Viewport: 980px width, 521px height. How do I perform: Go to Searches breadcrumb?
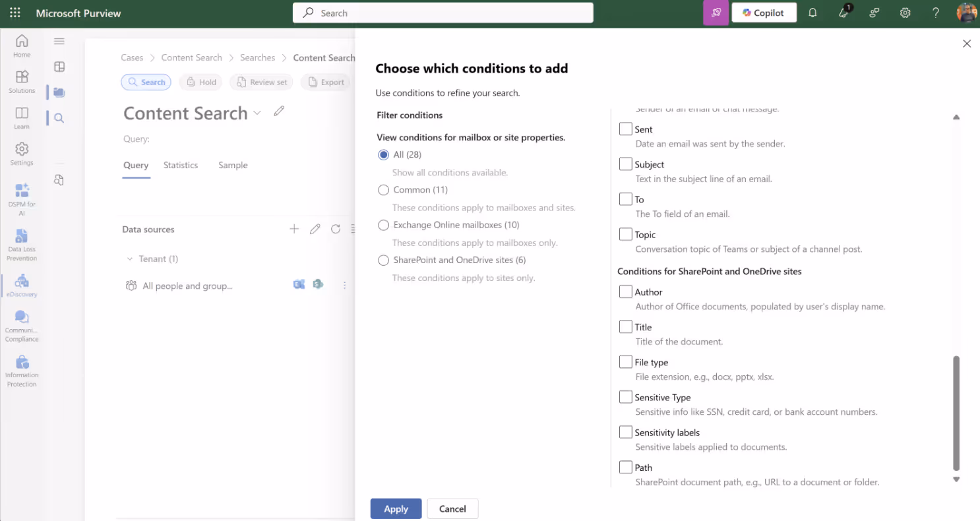[257, 57]
